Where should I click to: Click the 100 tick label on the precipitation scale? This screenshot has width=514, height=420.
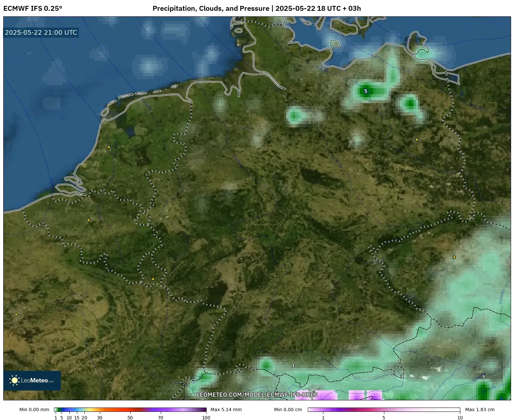pos(206,417)
